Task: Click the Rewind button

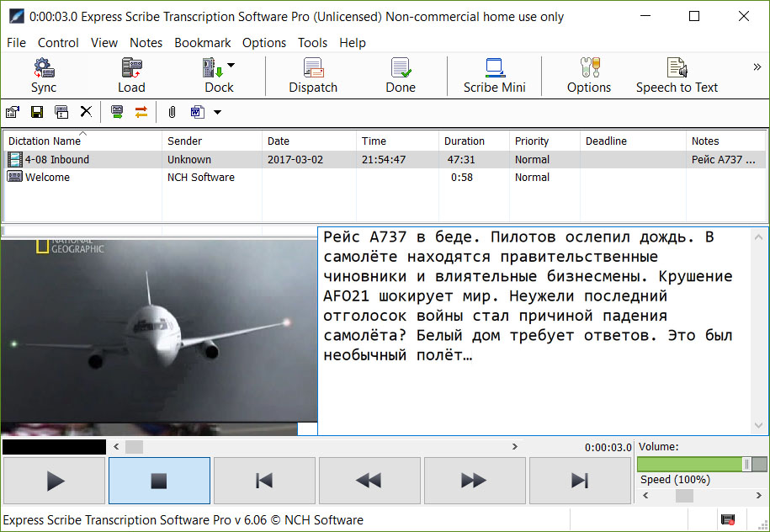Action: [x=369, y=481]
